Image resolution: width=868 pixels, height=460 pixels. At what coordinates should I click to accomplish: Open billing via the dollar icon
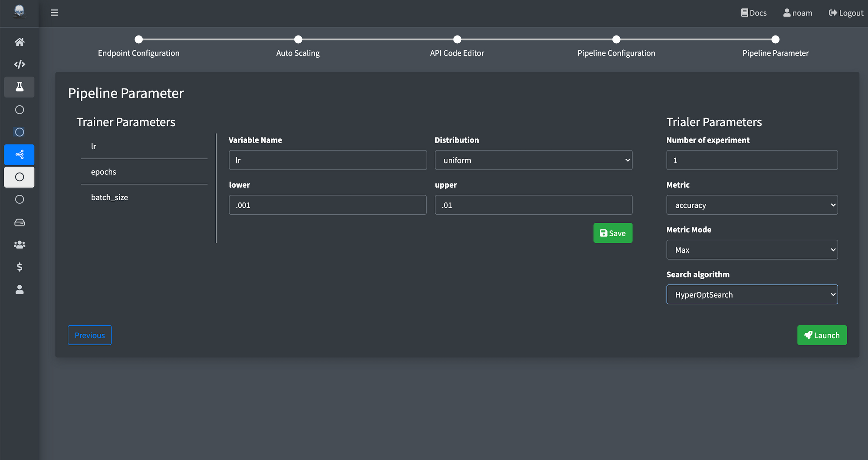pos(19,267)
